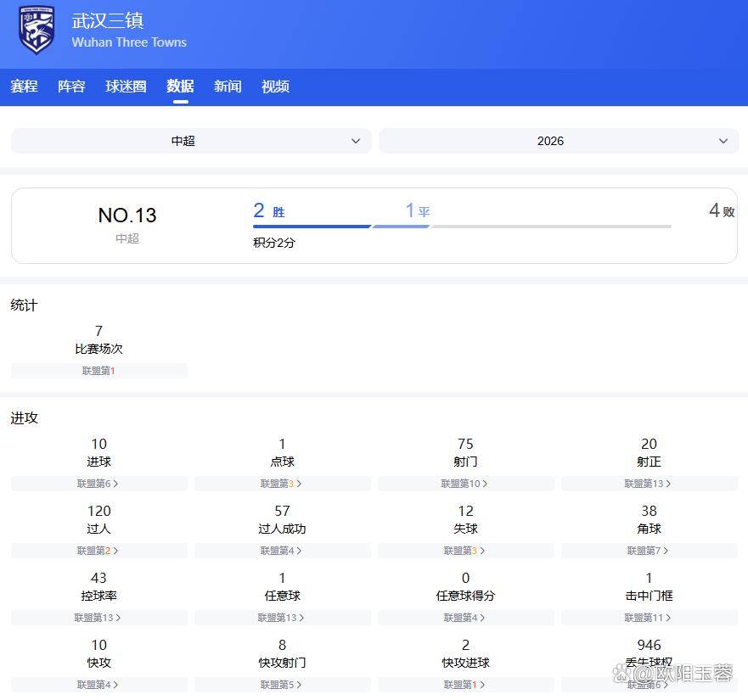The width and height of the screenshot is (748, 700).
Task: Open the 2026 season dropdown
Action: coord(558,141)
